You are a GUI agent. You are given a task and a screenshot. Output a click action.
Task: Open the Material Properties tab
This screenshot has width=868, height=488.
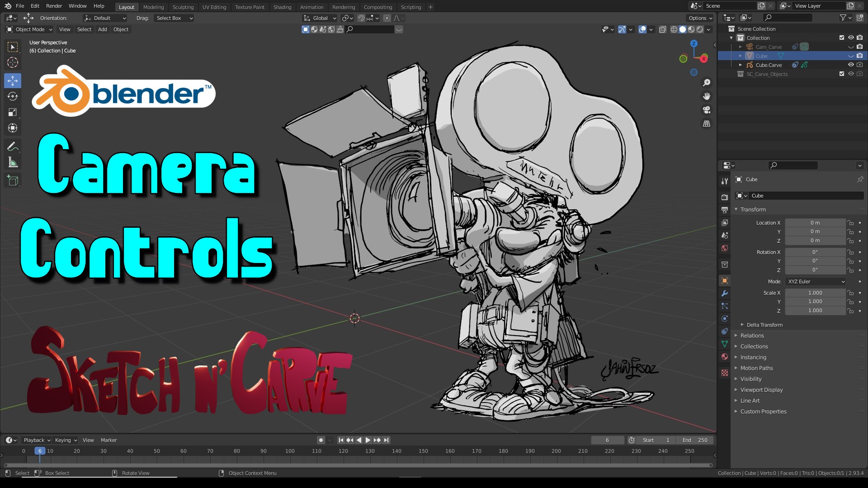coord(724,357)
